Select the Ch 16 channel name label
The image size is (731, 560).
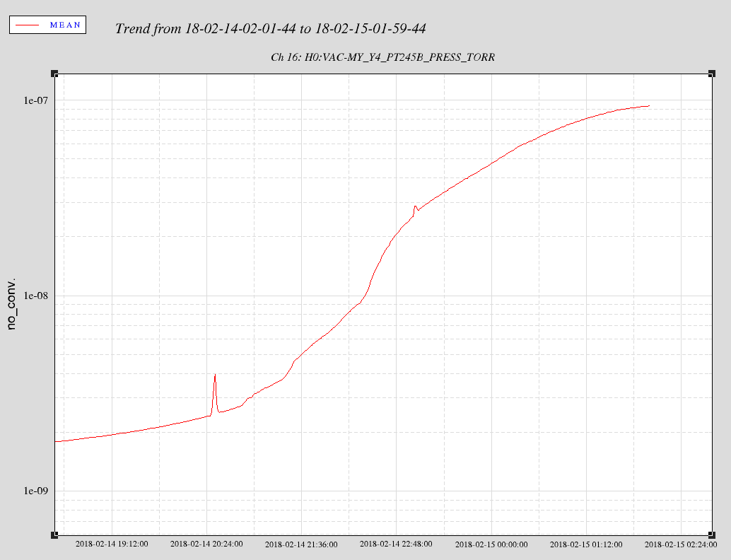tap(382, 57)
